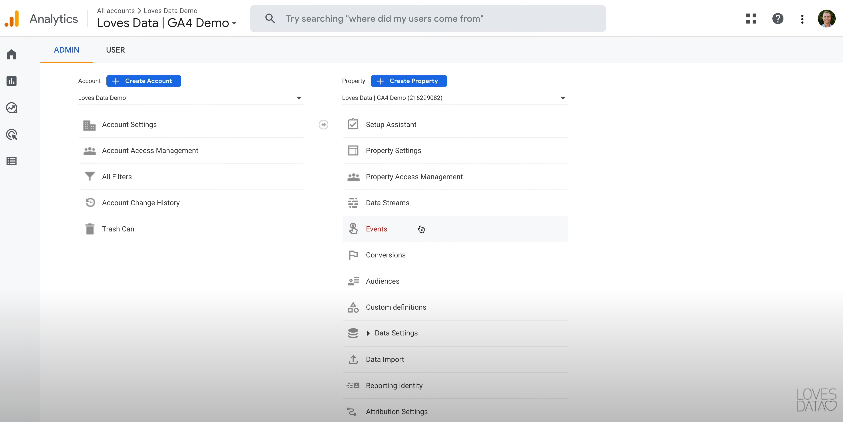Open the Help question mark icon
The width and height of the screenshot is (843, 422).
click(x=777, y=19)
